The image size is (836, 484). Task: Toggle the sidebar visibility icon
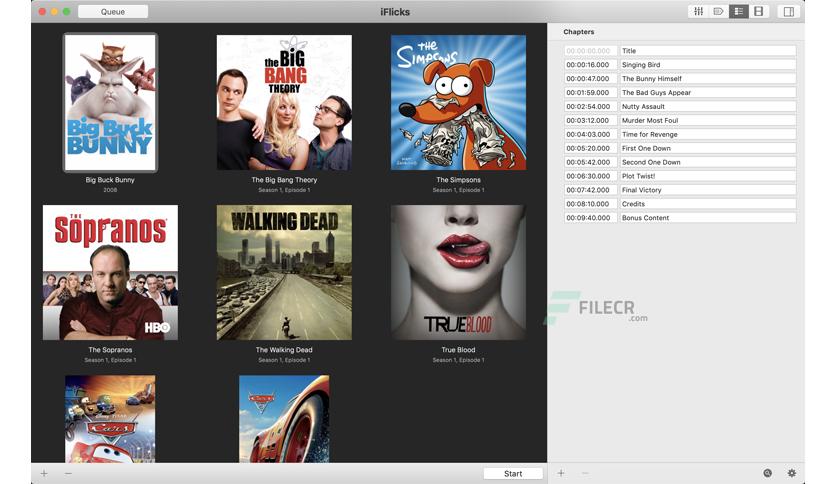[x=789, y=11]
